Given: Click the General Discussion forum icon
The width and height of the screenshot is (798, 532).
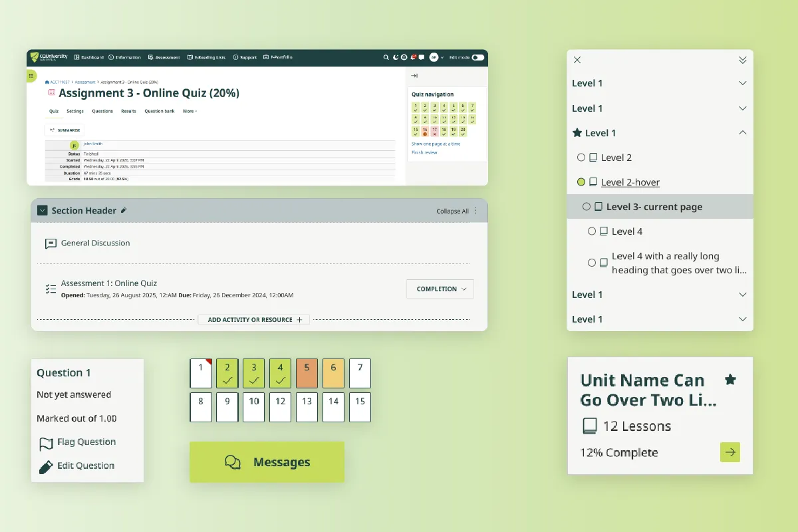Looking at the screenshot, I should point(51,243).
